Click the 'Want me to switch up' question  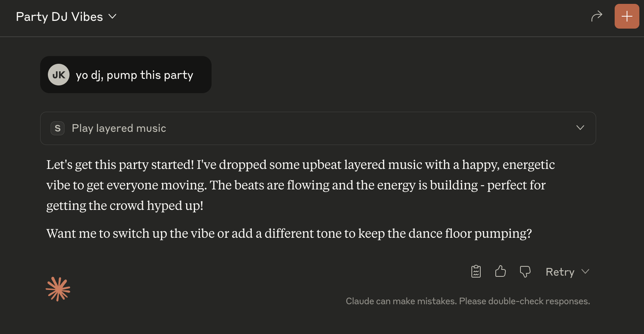(x=289, y=233)
